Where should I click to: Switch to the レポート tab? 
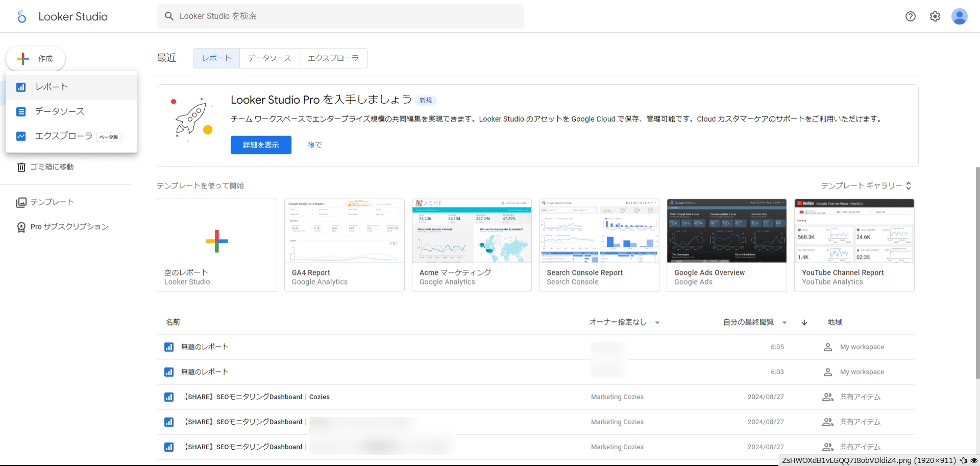pos(216,58)
